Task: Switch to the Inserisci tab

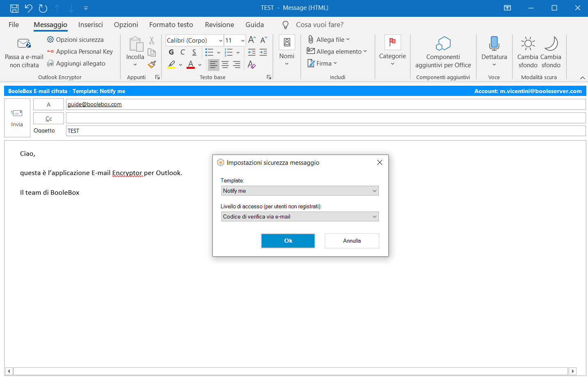Action: [91, 25]
